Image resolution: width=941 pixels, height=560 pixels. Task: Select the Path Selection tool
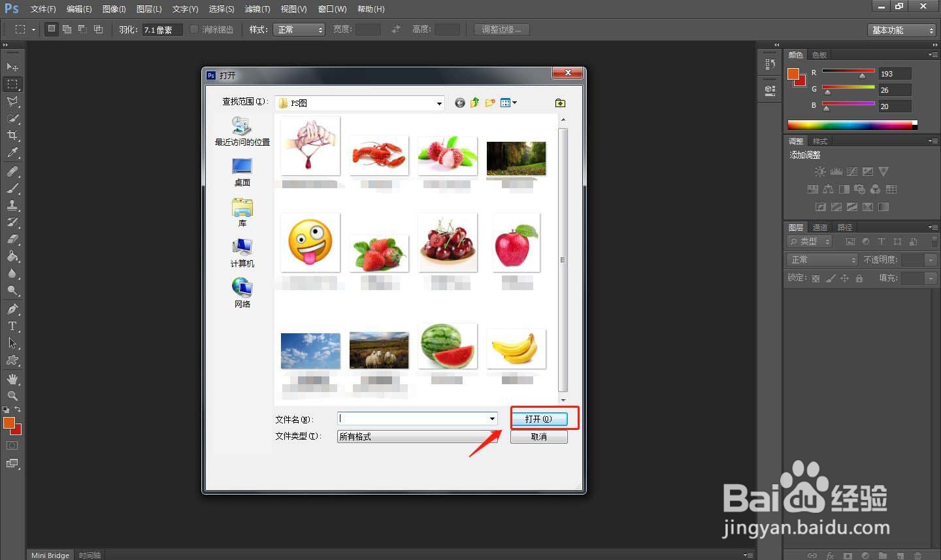(12, 343)
